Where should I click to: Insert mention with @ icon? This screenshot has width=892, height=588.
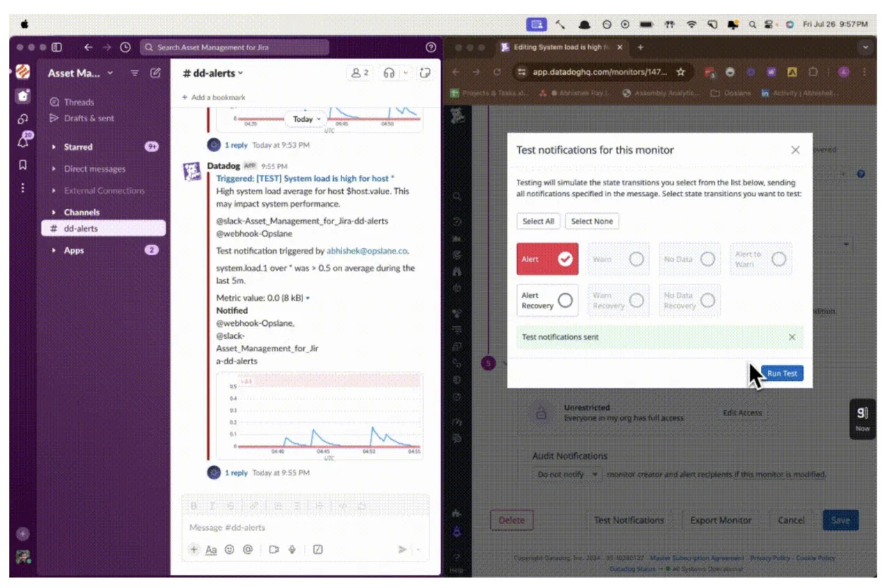click(247, 549)
